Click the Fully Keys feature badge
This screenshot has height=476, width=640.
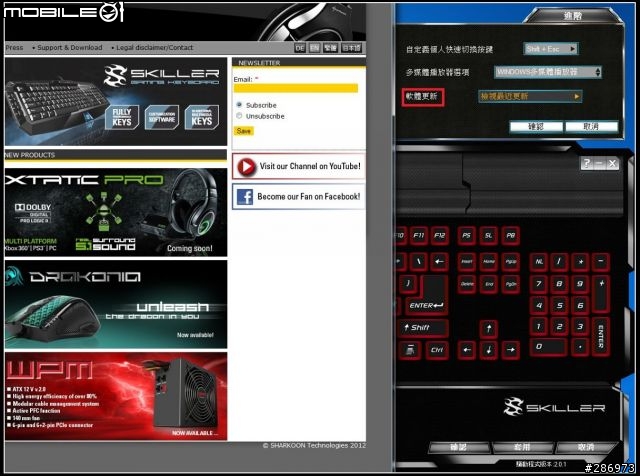point(122,117)
